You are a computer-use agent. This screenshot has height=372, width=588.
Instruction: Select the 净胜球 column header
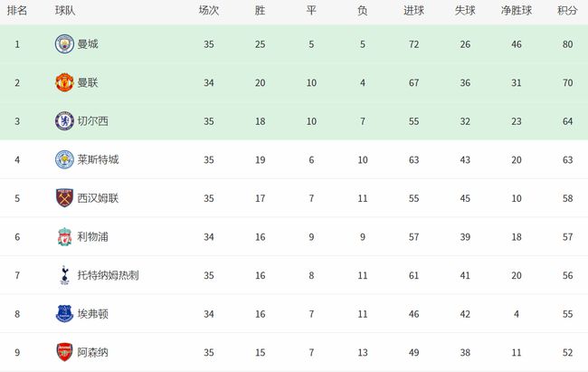coord(517,11)
